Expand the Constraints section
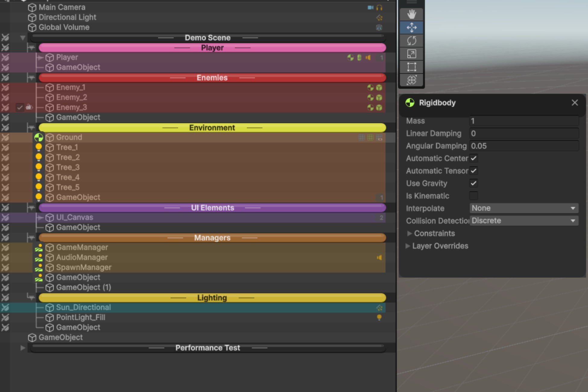 (x=409, y=233)
